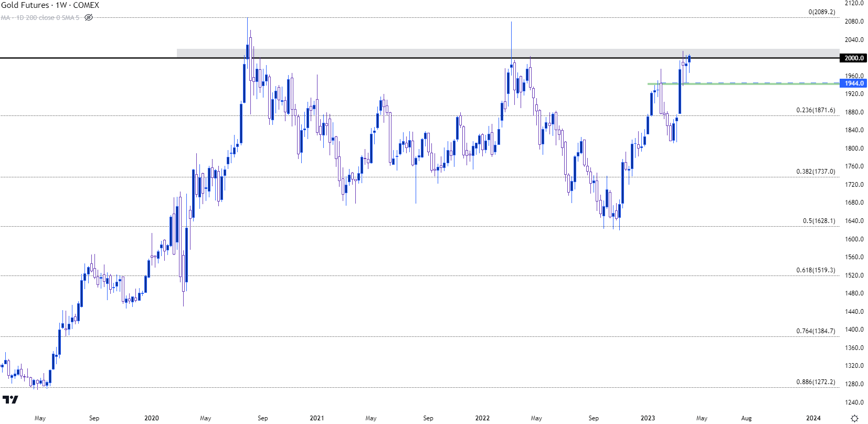Click the 0.5(1628.1) Fibonacci label
Screen dimensions: 868x424
click(x=819, y=221)
